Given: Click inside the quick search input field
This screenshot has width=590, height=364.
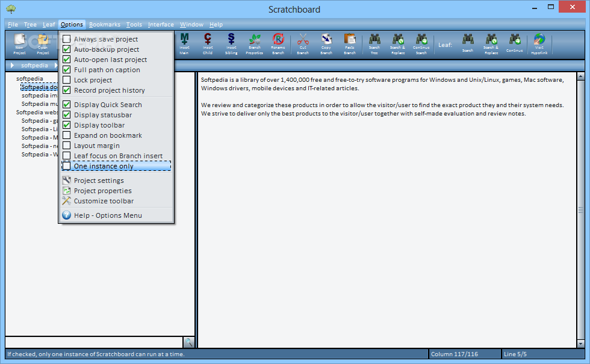Looking at the screenshot, I should 94,342.
